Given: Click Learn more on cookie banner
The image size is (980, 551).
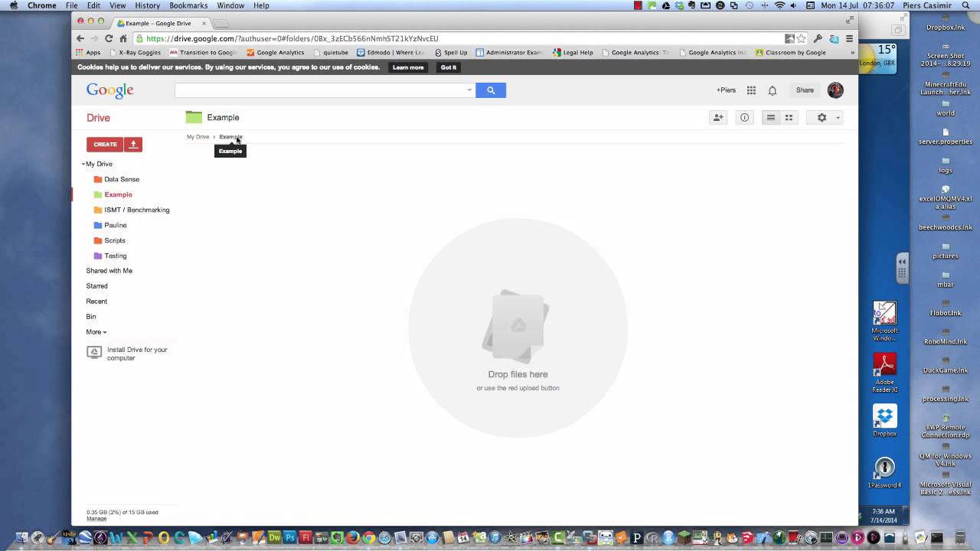Looking at the screenshot, I should click(408, 67).
